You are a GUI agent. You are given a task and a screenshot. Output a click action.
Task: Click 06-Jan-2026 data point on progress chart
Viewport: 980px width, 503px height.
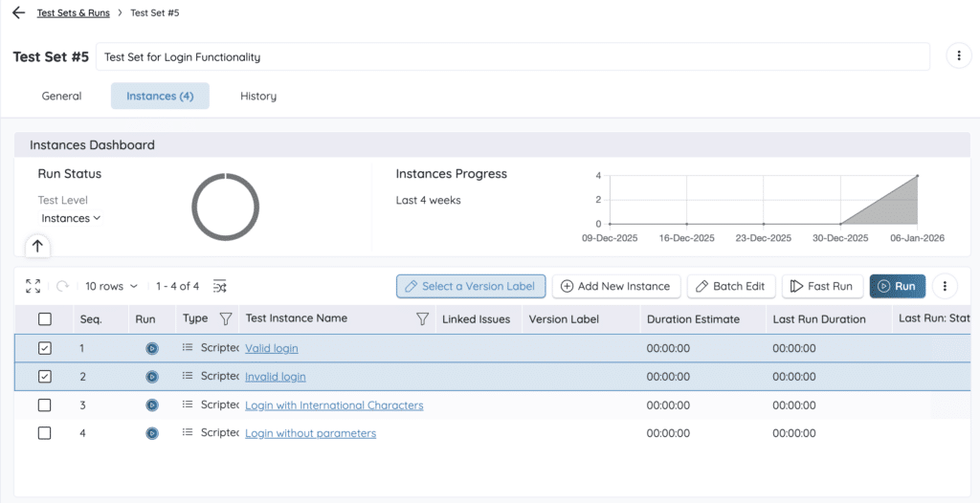(918, 176)
